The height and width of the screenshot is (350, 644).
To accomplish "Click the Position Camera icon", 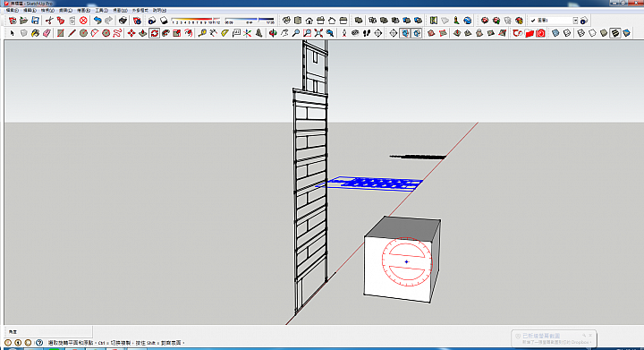I will tap(344, 33).
